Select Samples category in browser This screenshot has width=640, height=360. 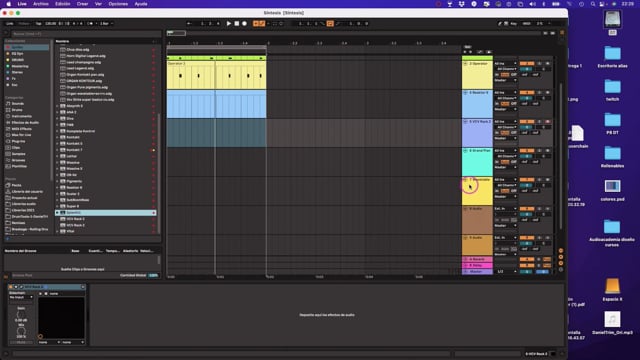pyautogui.click(x=18, y=154)
